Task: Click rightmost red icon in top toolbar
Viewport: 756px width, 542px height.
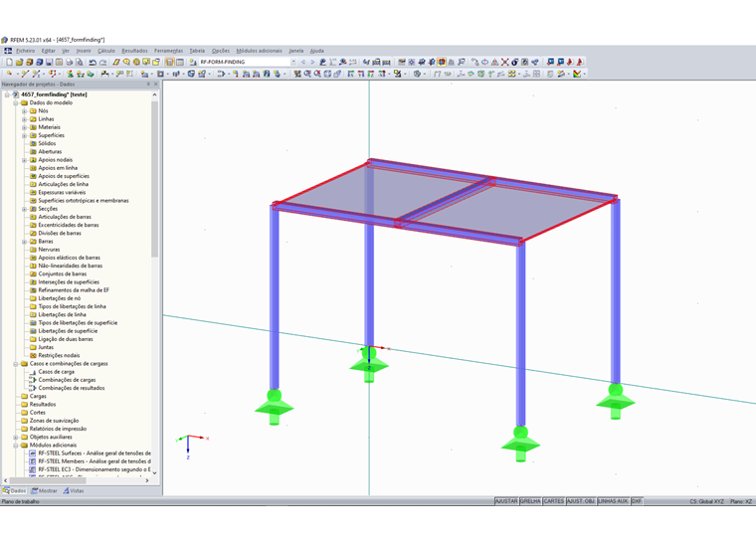Action: (580, 62)
